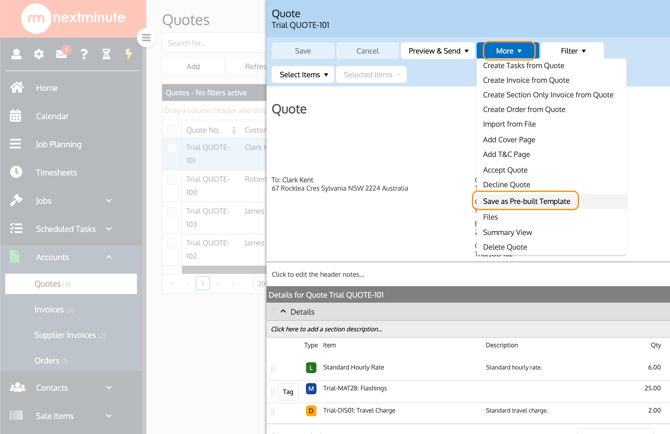Open the Preview & Send dropdown
This screenshot has width=670, height=434.
[438, 51]
